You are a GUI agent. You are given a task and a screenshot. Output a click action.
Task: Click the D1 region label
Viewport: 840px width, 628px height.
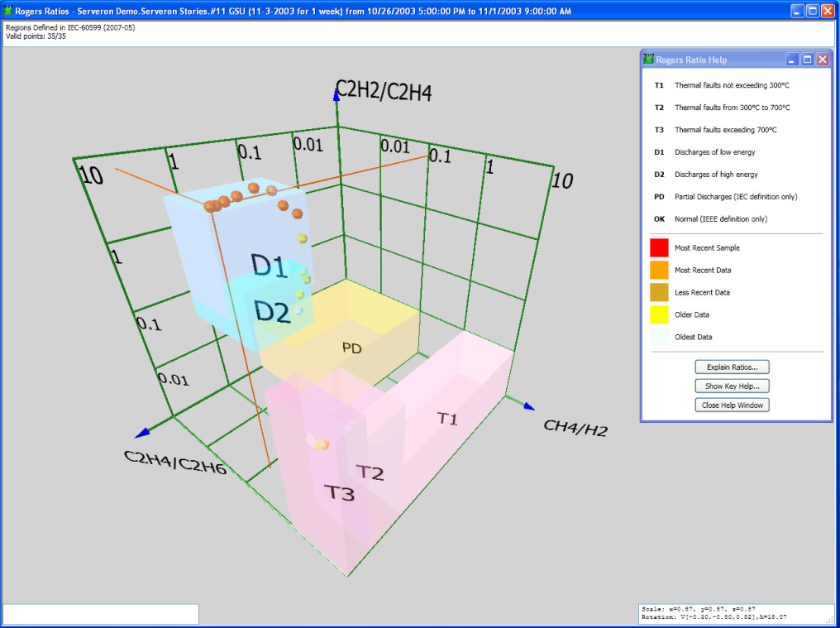coord(269,265)
